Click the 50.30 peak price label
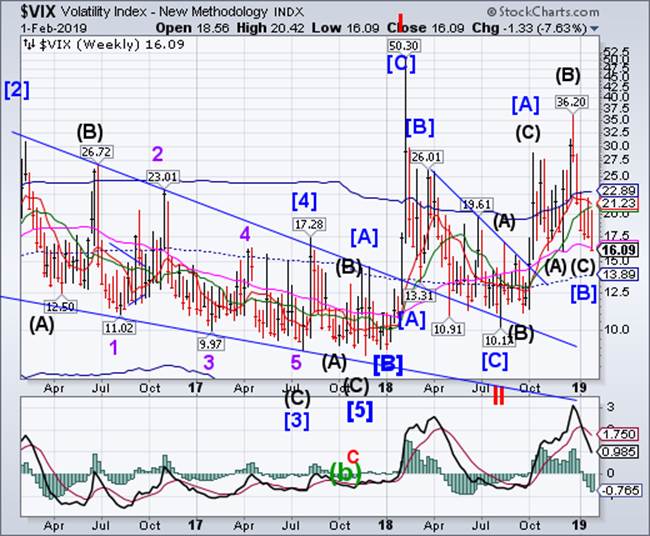The height and width of the screenshot is (536, 650). tap(403, 46)
